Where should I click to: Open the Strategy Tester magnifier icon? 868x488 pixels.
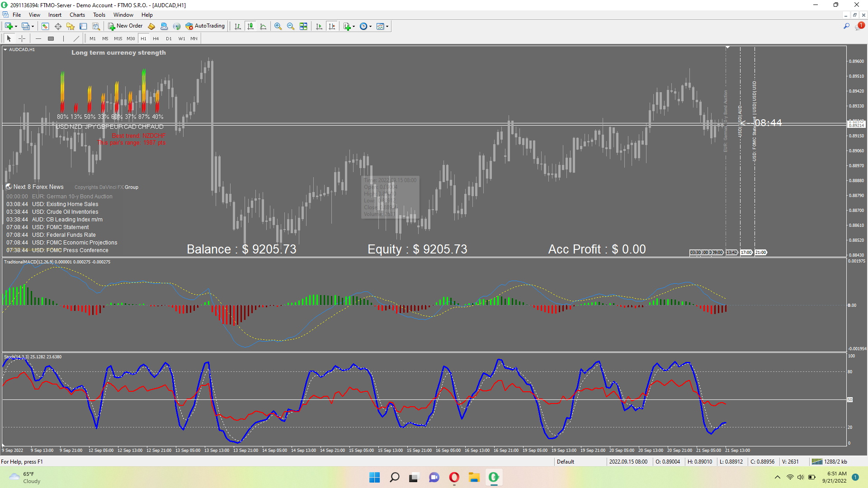96,26
